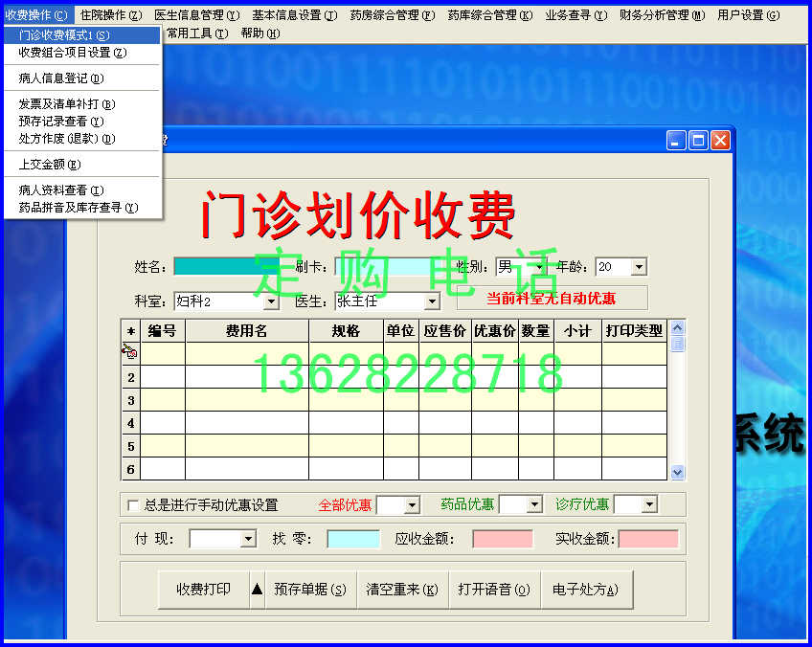Open the 付现 payment dropdown
This screenshot has width=812, height=647.
(x=247, y=539)
